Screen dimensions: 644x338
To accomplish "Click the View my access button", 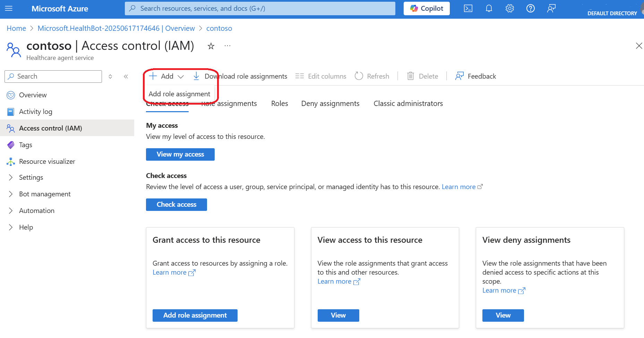I will point(180,154).
